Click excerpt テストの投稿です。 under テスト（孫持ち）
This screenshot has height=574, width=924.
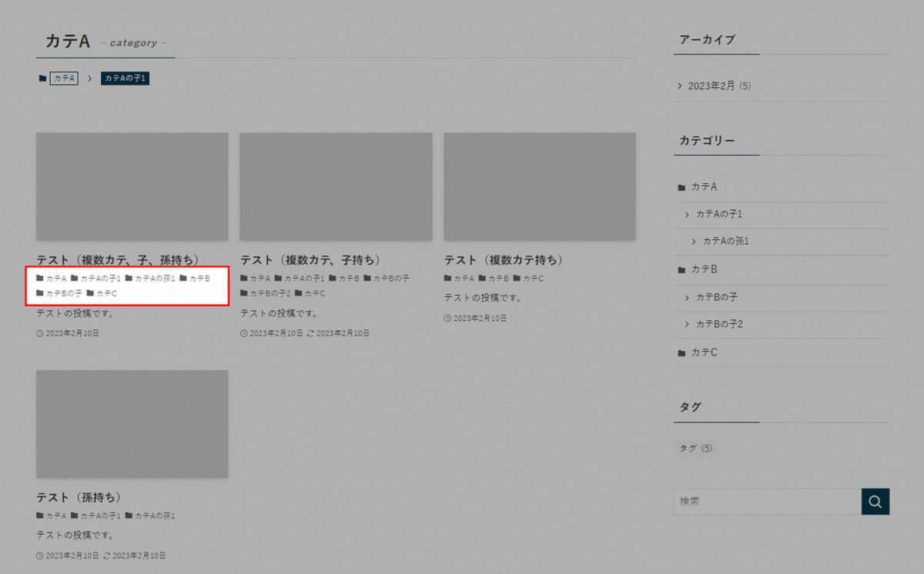pos(75,535)
